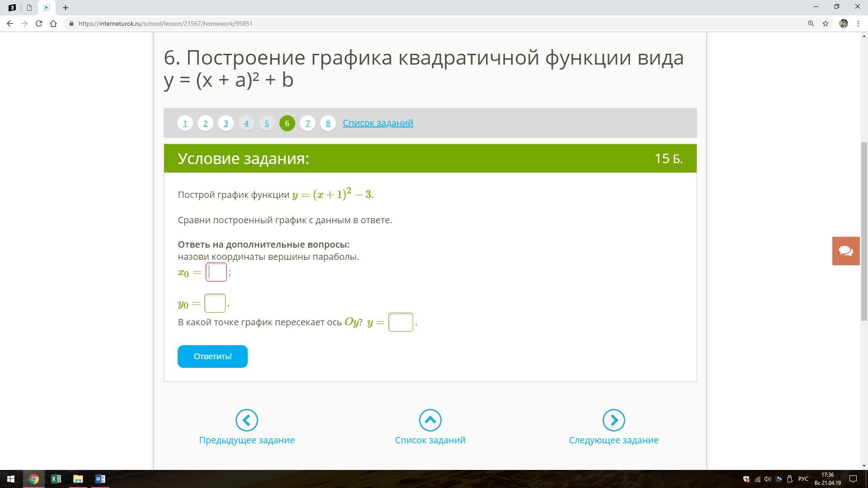Open Chrome three-dot menu
The image size is (868, 488).
pos(858,23)
